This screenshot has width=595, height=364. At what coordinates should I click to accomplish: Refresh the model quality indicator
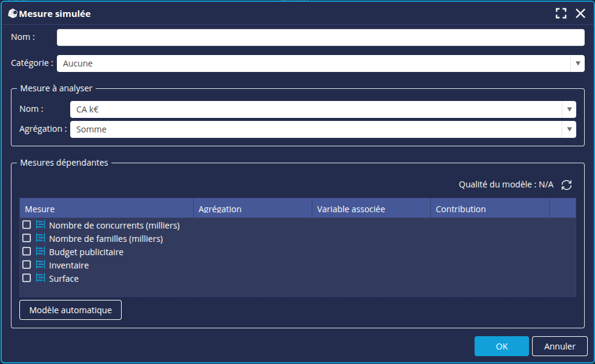(567, 184)
